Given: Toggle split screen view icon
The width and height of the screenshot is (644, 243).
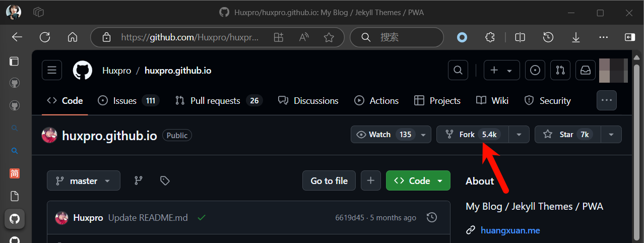Looking at the screenshot, I should point(520,37).
